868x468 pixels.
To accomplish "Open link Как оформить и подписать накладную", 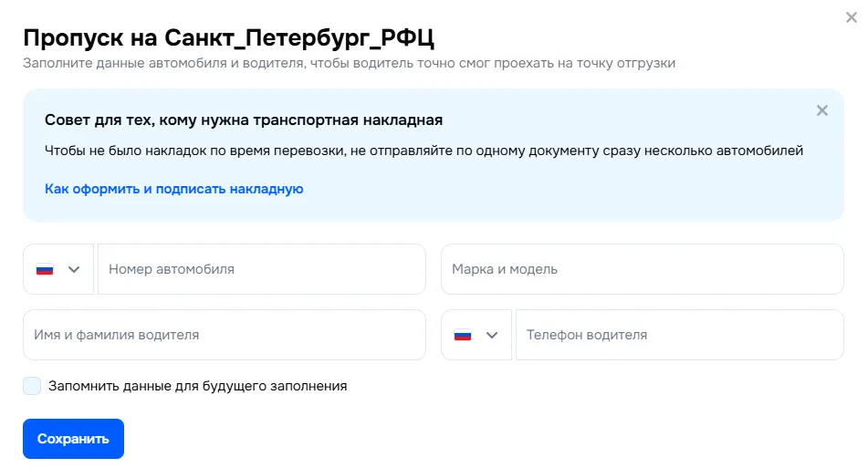I will (173, 189).
